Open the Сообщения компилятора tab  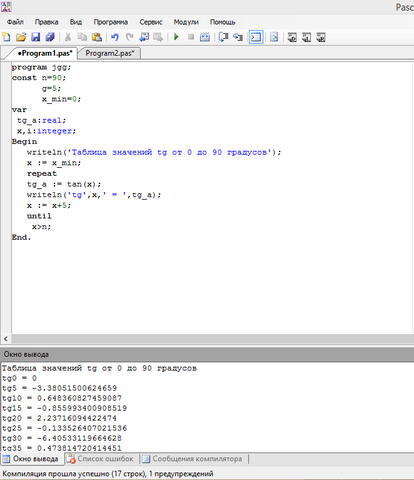pyautogui.click(x=193, y=459)
